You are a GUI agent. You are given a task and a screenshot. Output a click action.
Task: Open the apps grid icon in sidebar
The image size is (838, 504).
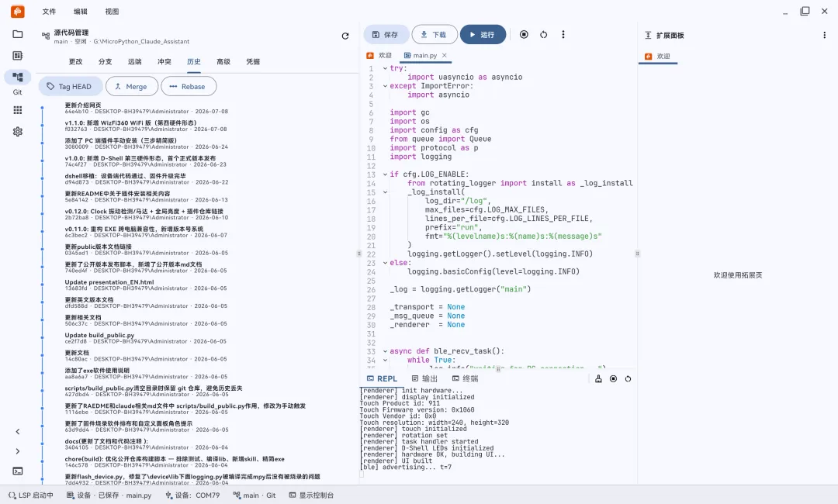pyautogui.click(x=18, y=110)
